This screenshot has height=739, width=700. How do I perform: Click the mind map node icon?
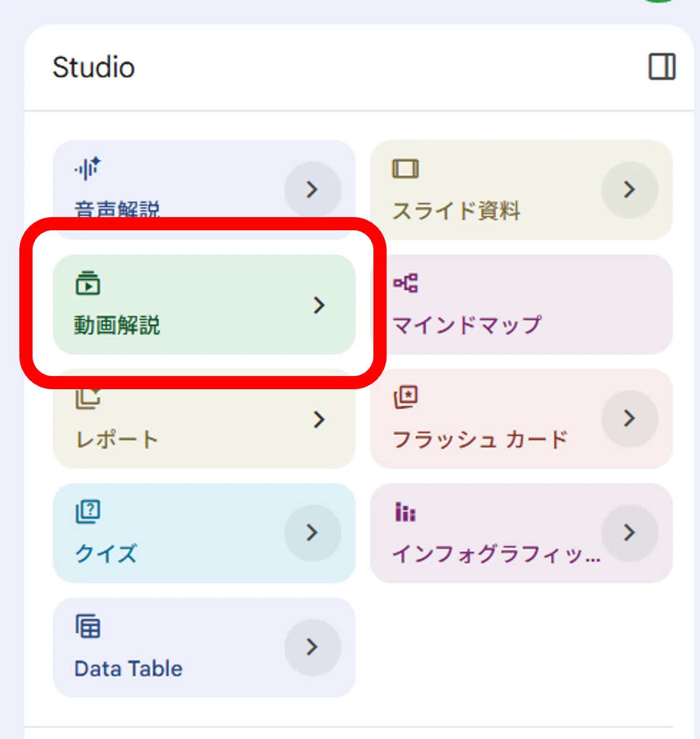[405, 283]
